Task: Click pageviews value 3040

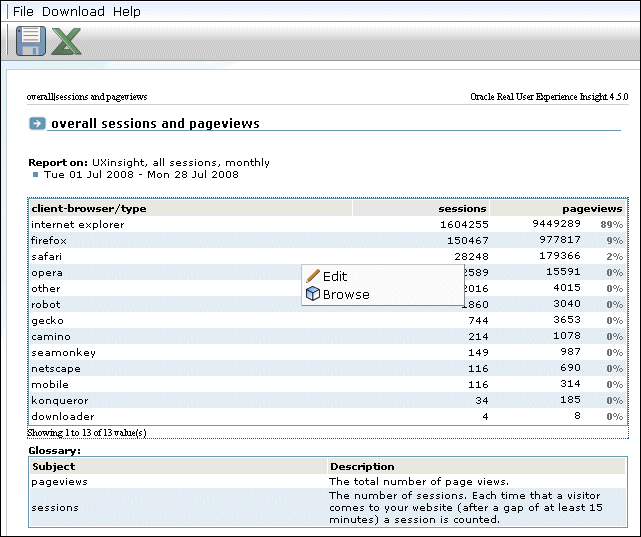Action: 567,303
